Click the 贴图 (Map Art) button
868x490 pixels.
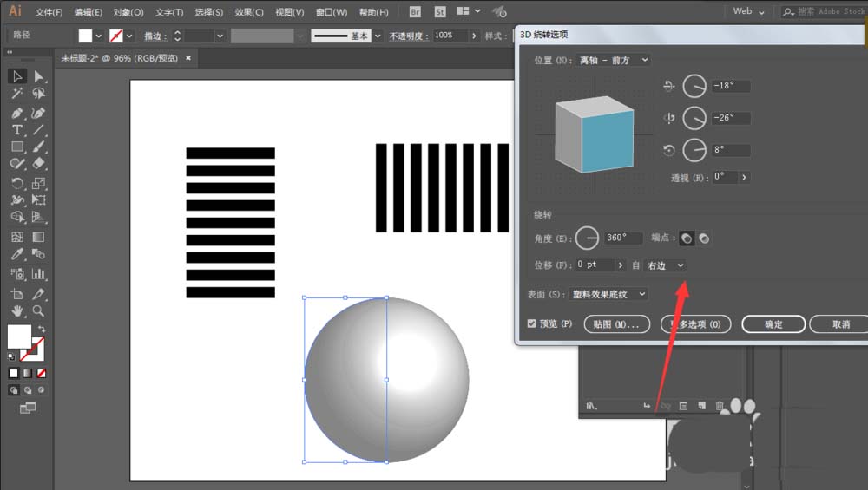[616, 324]
